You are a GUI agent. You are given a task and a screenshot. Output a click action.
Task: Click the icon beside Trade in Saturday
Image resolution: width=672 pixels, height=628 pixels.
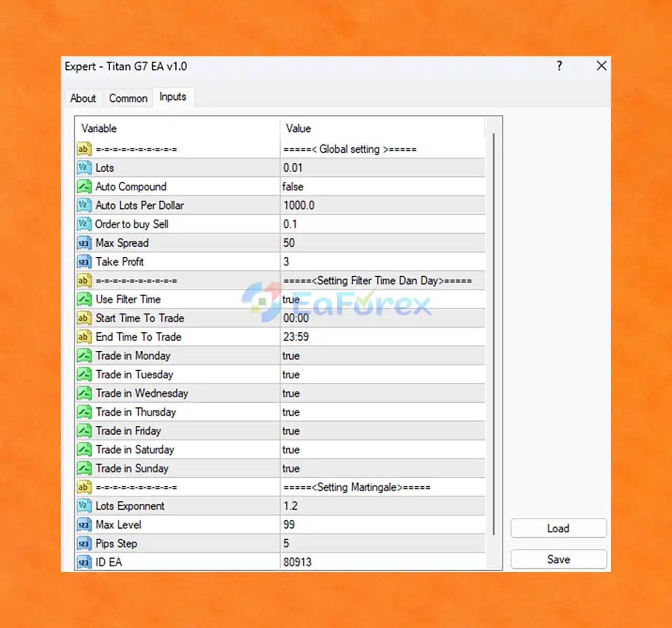point(84,449)
